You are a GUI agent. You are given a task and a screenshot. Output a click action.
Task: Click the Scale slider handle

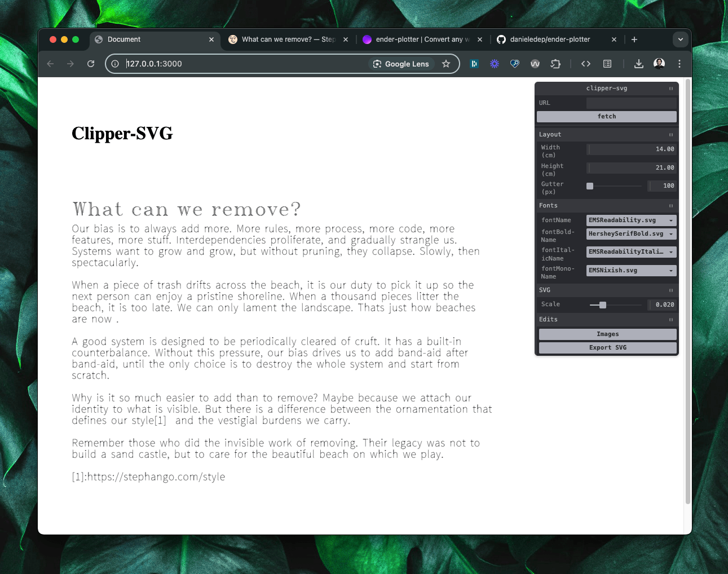coord(603,305)
